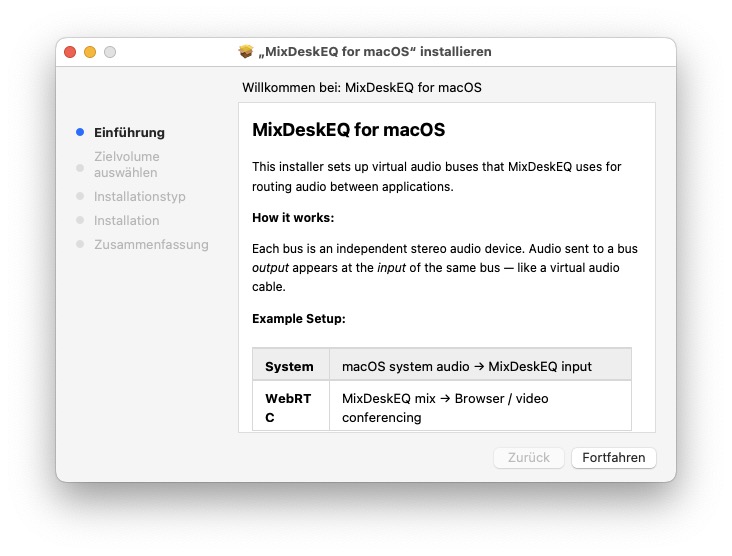Click the "WebRTC" table cell

(x=291, y=406)
